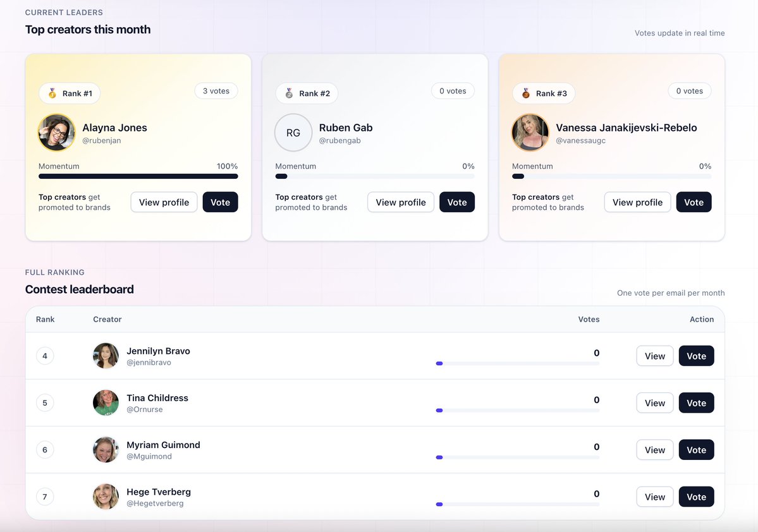Screen dimensions: 758x532
Task: Click the '3 votes' badge
Action: point(216,91)
